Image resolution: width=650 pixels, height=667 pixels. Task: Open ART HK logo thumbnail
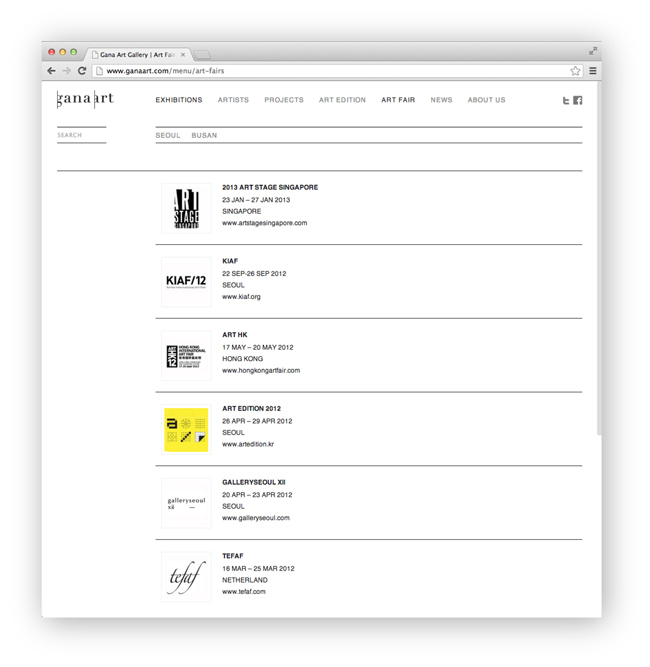click(x=186, y=356)
